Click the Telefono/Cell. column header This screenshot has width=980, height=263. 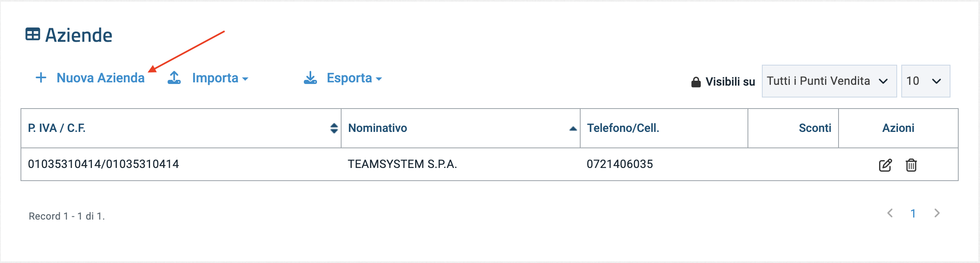(x=623, y=128)
